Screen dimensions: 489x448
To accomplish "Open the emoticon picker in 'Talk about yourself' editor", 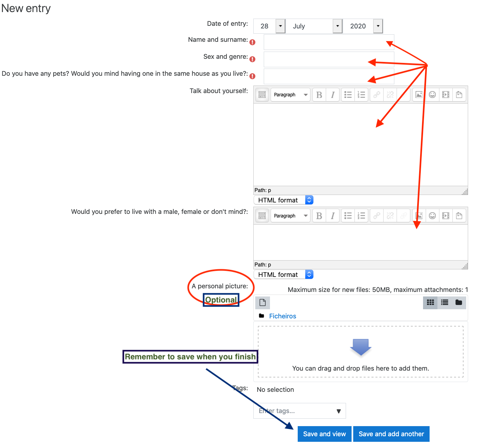I will 432,95.
